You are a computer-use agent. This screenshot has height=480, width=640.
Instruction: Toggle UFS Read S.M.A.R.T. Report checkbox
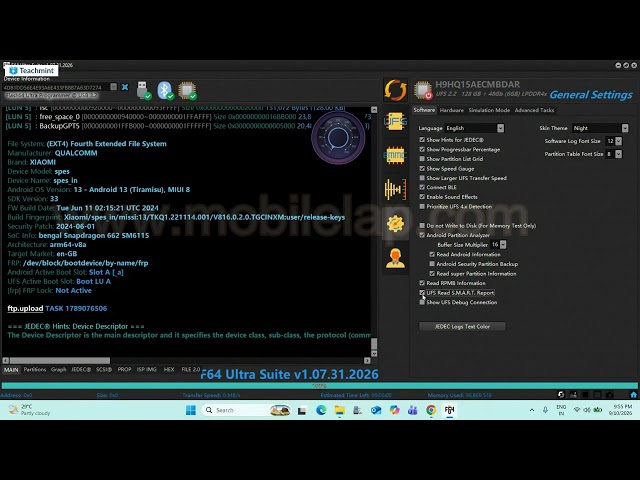422,293
